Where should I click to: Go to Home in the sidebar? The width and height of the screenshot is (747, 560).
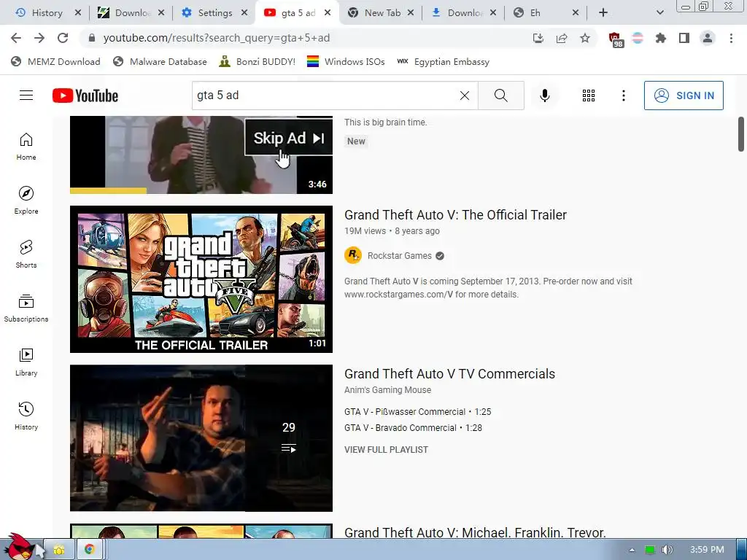[x=26, y=147]
